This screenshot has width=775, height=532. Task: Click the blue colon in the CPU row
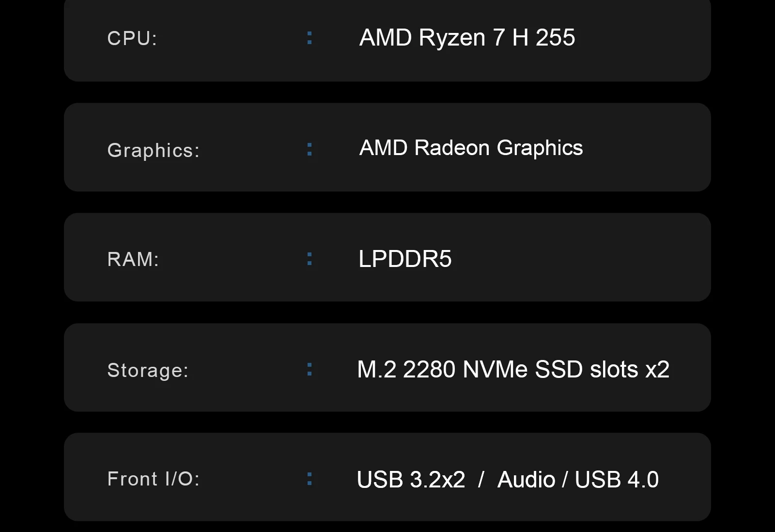310,38
